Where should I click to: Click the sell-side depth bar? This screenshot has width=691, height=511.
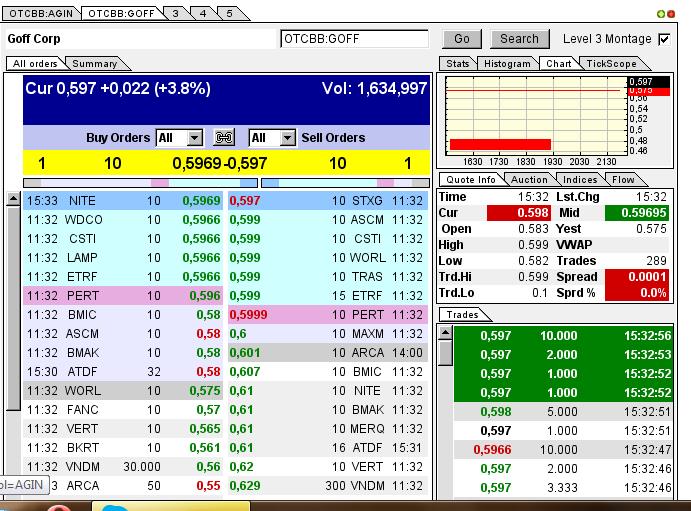(x=346, y=183)
